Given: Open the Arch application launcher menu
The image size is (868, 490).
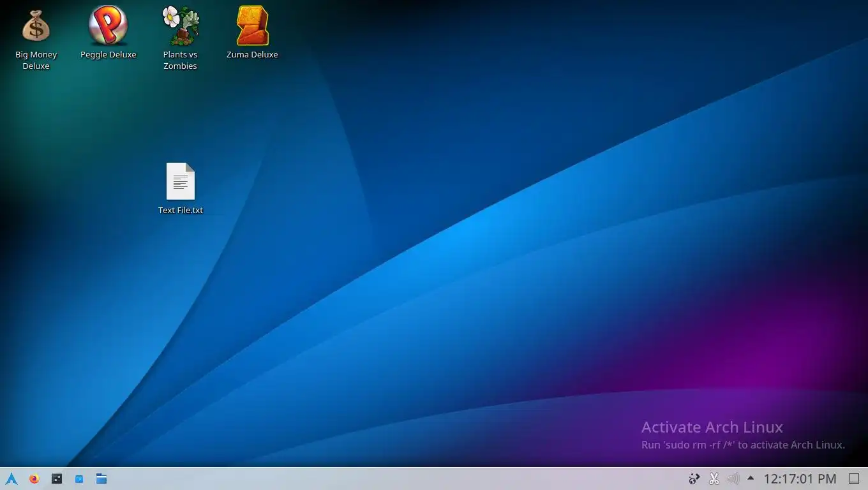Looking at the screenshot, I should [x=11, y=479].
